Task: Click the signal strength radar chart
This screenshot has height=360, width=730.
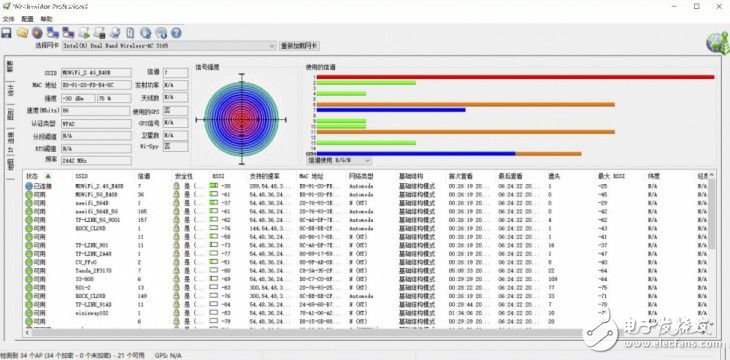Action: pos(241,119)
